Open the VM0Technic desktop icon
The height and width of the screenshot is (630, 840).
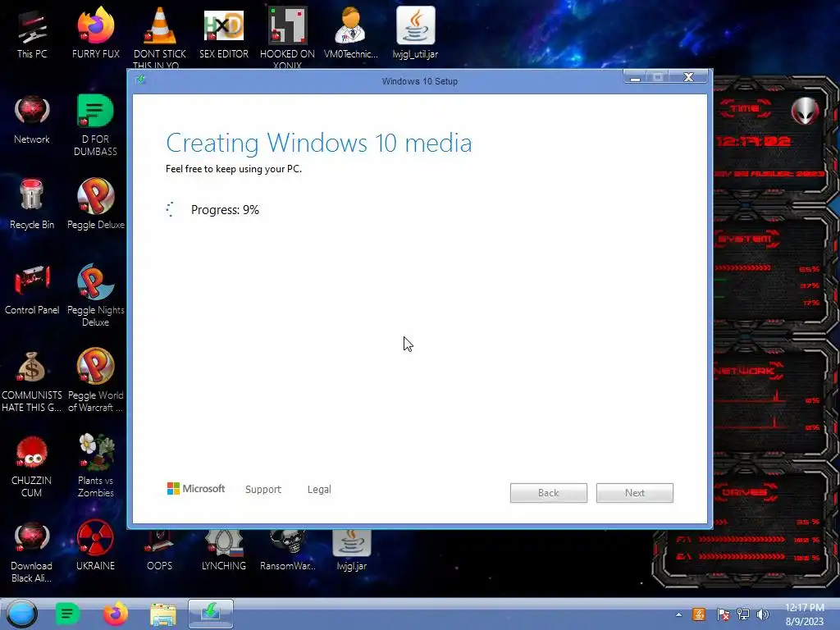coord(351,33)
